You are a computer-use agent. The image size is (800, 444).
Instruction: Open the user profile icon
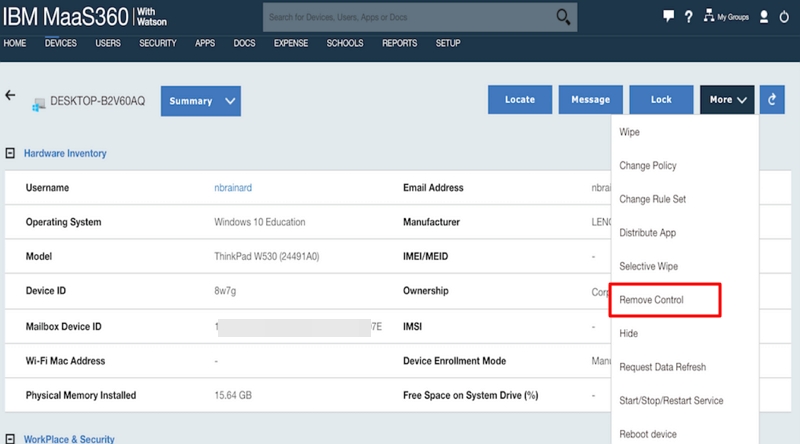click(x=764, y=17)
